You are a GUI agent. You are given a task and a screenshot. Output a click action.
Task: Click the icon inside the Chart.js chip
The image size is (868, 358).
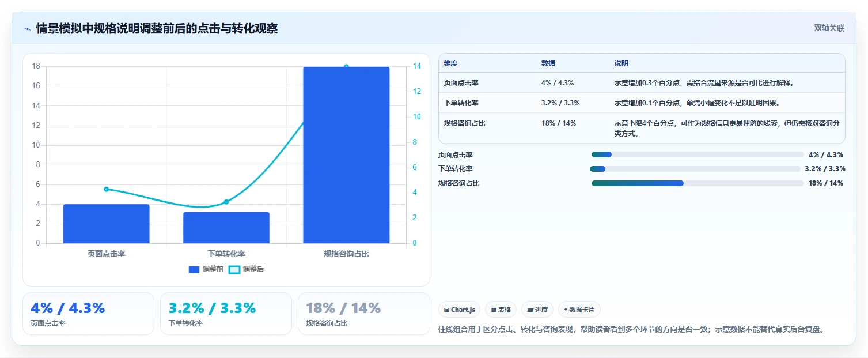point(446,310)
